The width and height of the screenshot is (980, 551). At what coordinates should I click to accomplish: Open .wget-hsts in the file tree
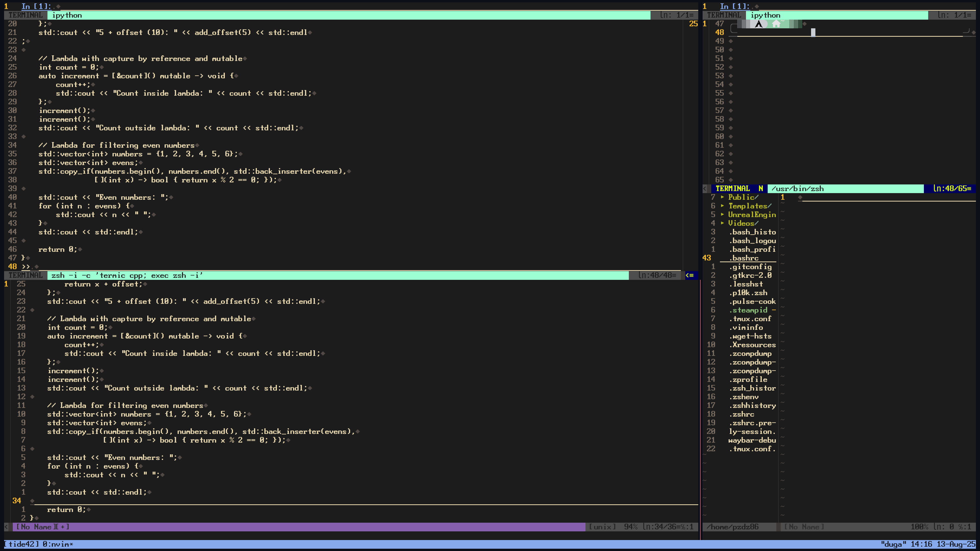tap(750, 336)
